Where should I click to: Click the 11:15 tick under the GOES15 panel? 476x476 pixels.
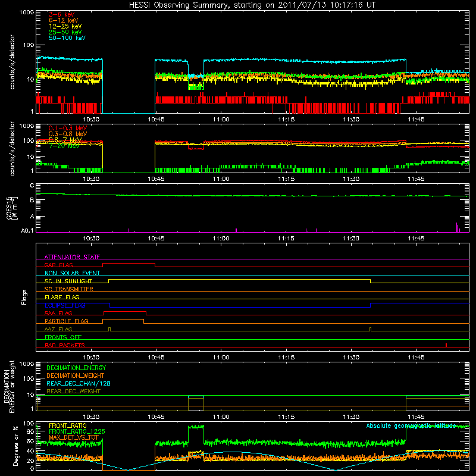pyautogui.click(x=286, y=239)
